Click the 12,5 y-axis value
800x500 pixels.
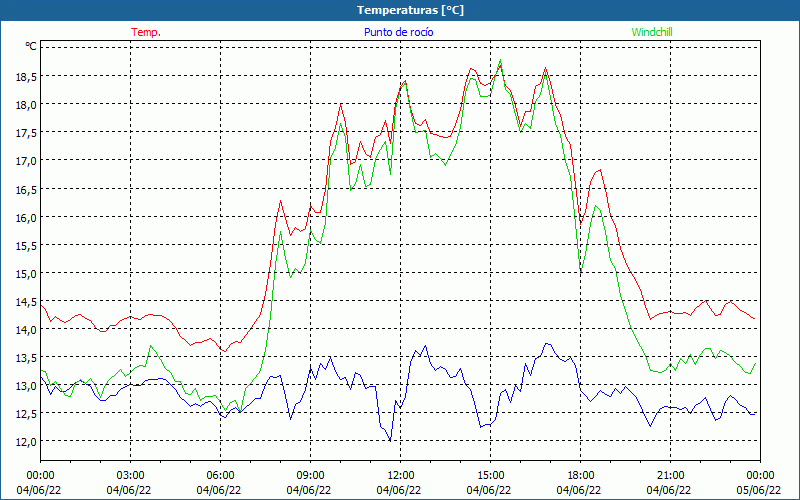pos(28,414)
